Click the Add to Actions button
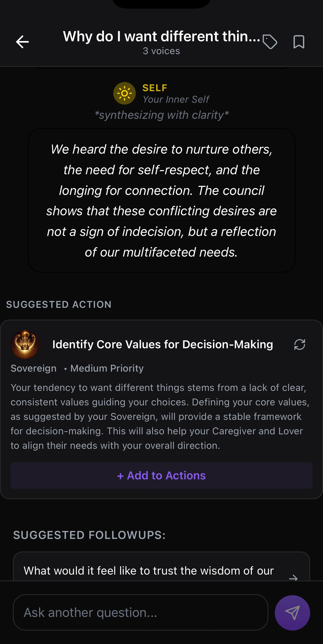Screen dimensions: 323x644 click(161, 475)
